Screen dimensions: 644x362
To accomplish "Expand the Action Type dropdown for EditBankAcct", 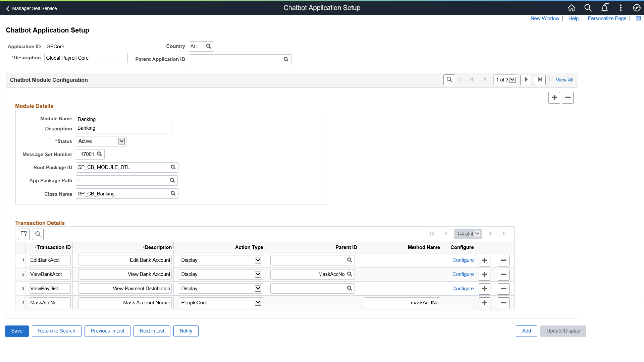I will pyautogui.click(x=258, y=260).
